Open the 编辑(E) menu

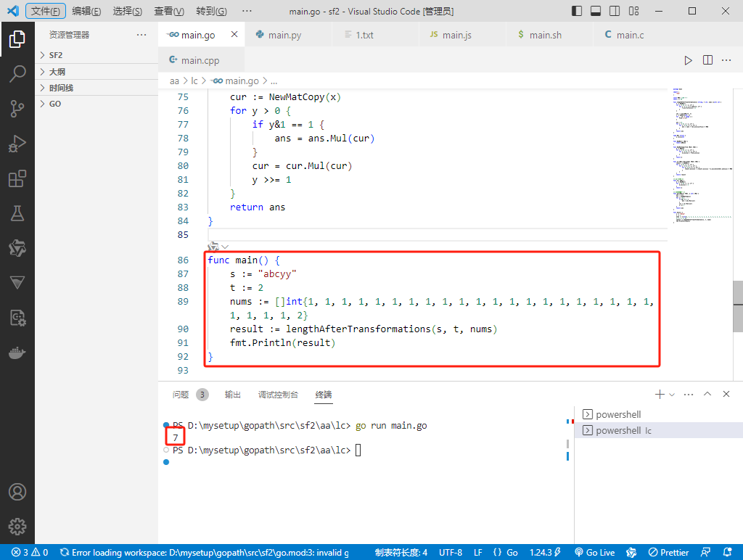(x=86, y=11)
